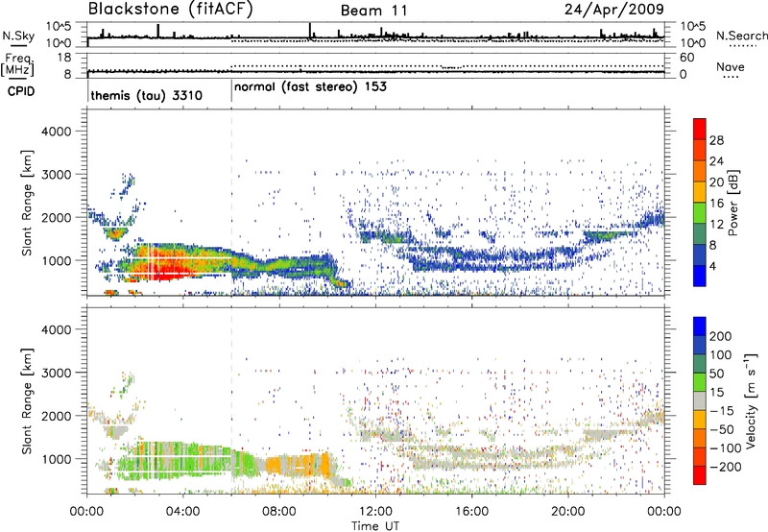
Task: Click the Velocity scale value '-15'
Action: pos(722,411)
